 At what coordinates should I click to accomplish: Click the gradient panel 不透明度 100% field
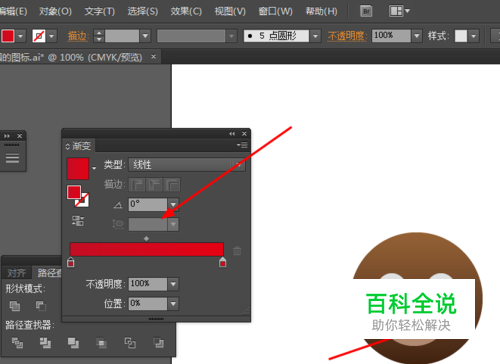[148, 284]
